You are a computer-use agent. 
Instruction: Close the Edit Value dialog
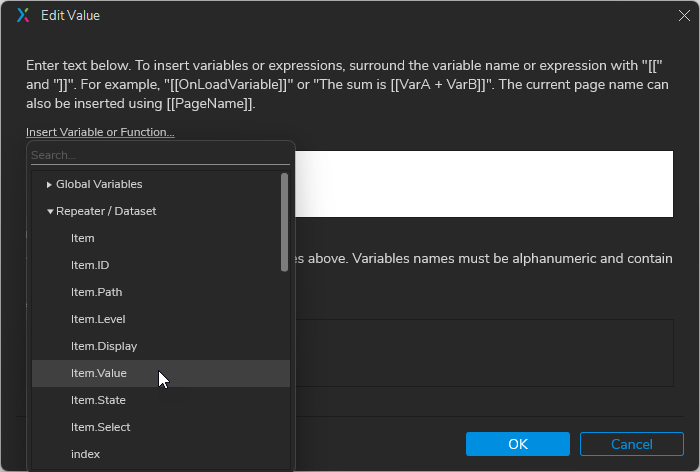pos(684,15)
